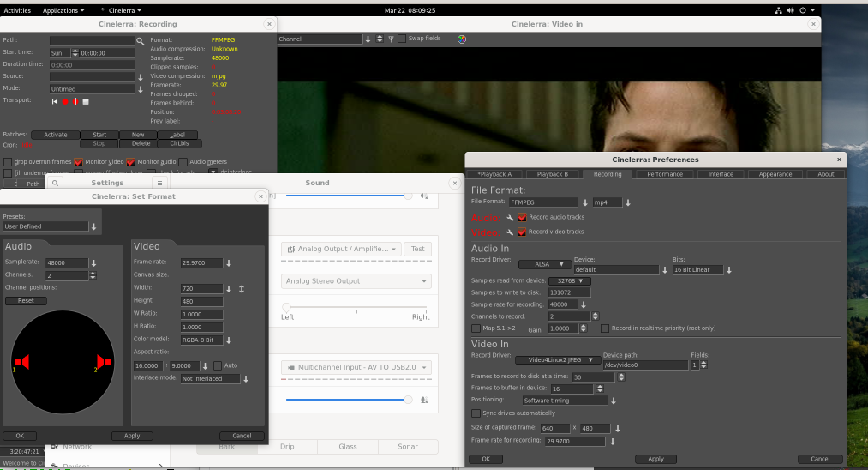Screen dimensions: 868x470
Task: Enable Sync drives automatically
Action: pyautogui.click(x=476, y=413)
